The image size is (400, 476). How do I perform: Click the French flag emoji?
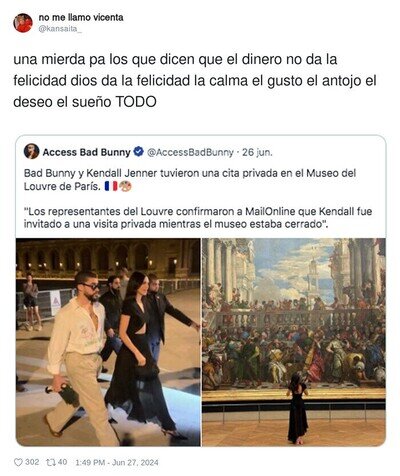(111, 186)
